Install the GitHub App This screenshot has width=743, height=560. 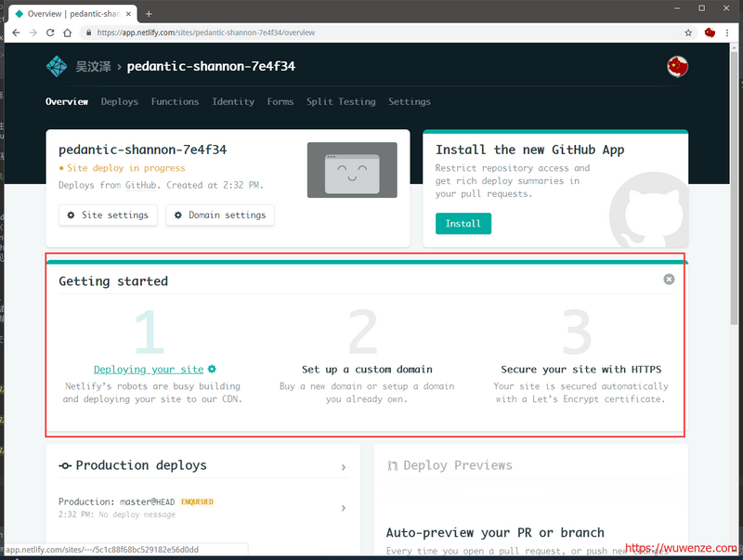click(463, 224)
